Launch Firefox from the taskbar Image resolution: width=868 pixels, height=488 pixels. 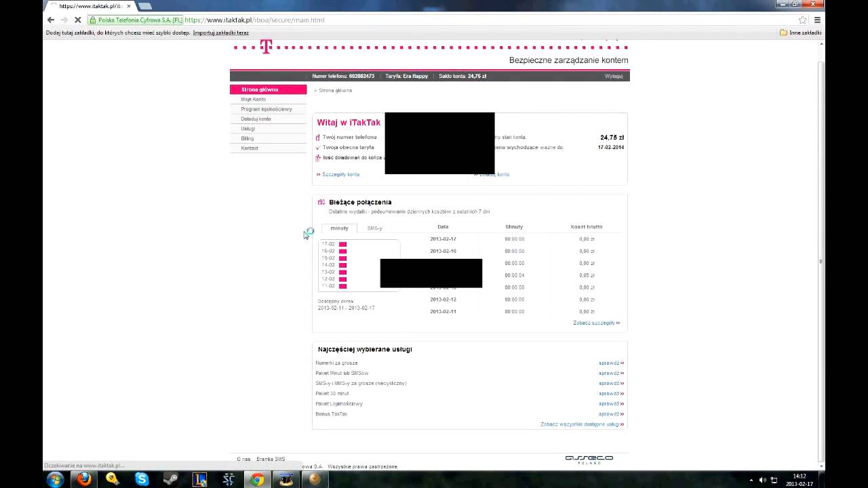[83, 479]
